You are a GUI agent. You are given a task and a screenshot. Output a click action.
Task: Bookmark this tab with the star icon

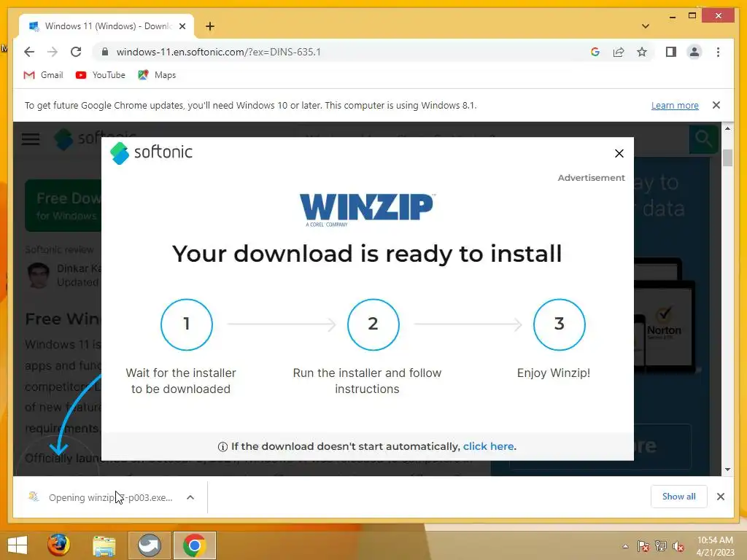[642, 52]
